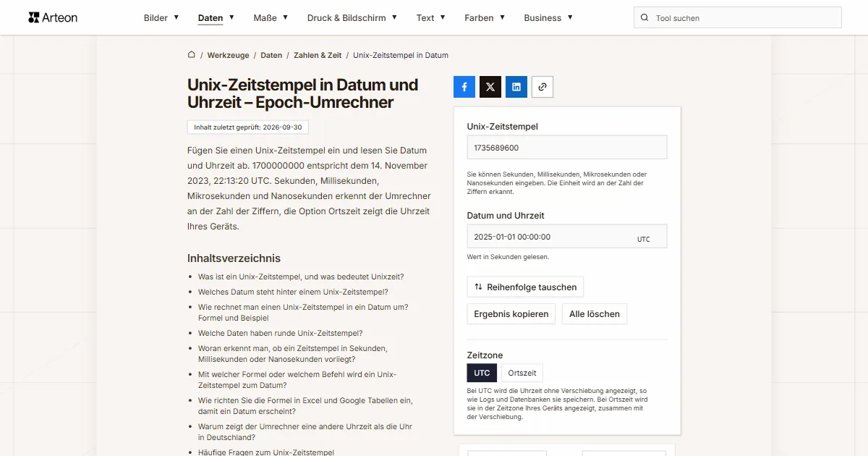The height and width of the screenshot is (456, 868).
Task: Focus the Unix-Zeitstempel input field
Action: (x=567, y=148)
